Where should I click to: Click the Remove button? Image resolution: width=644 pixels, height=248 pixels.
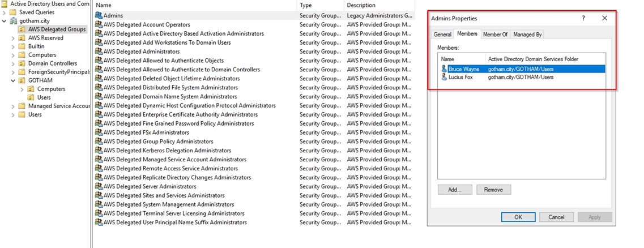(x=494, y=190)
